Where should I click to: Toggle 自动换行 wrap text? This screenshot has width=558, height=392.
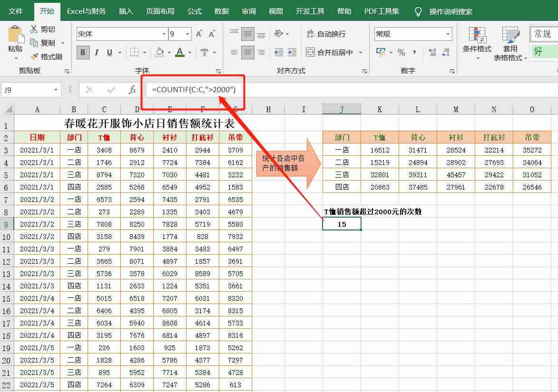point(326,34)
